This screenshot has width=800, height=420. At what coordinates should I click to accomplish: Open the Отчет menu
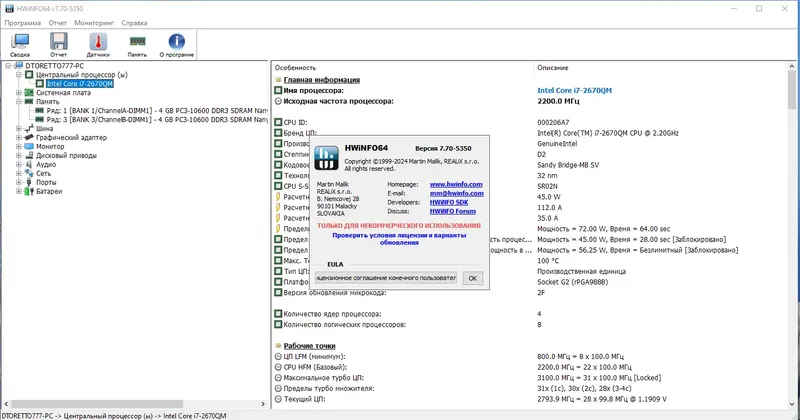coord(58,22)
